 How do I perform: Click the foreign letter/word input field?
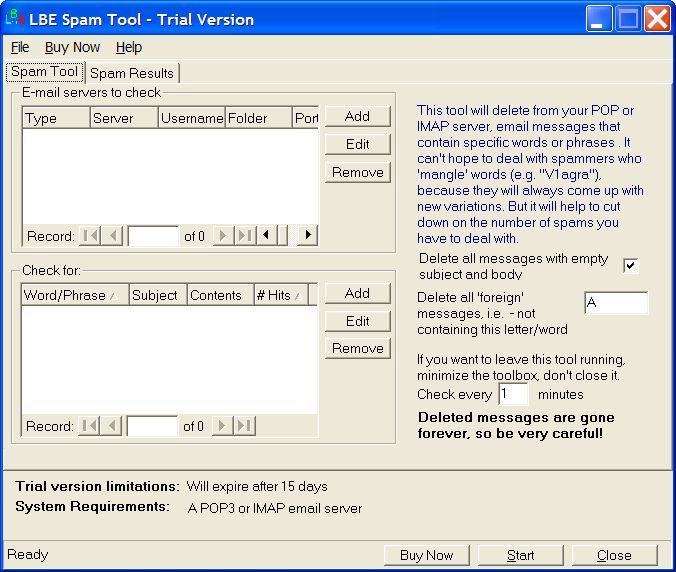(616, 303)
